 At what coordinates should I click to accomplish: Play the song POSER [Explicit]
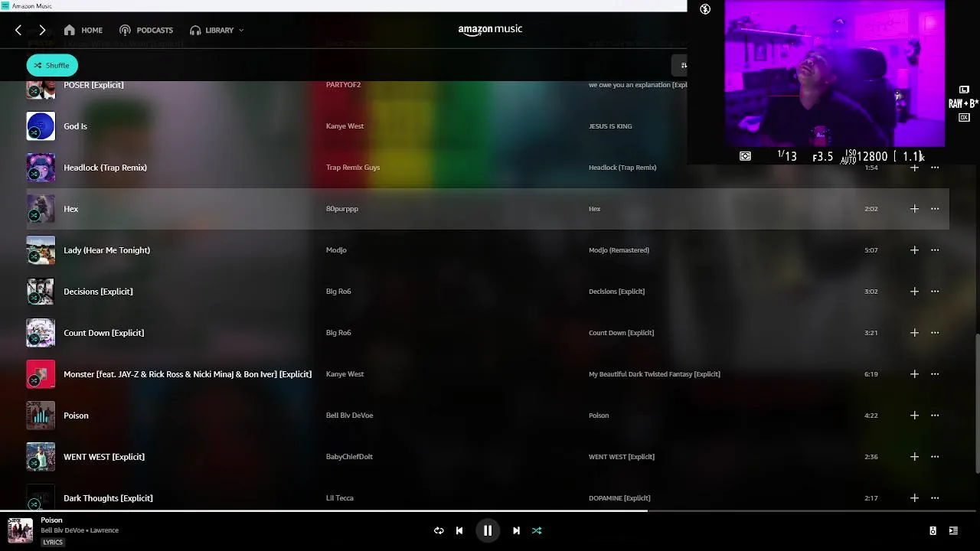click(x=93, y=85)
